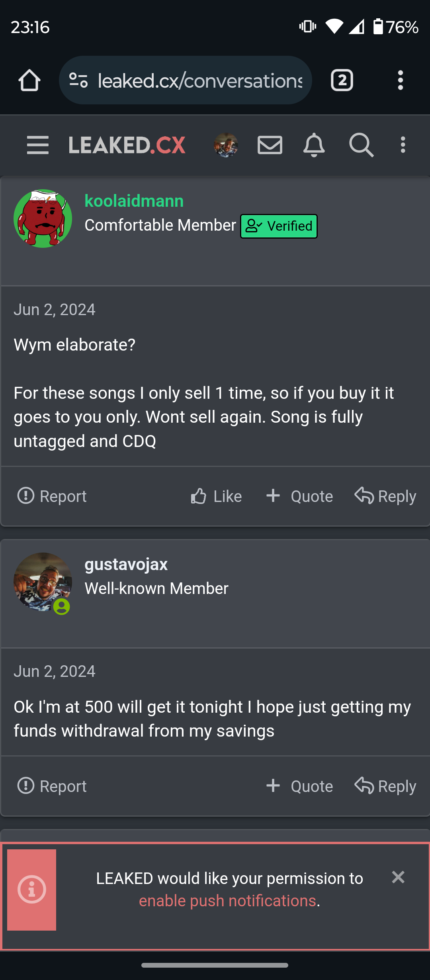Image resolution: width=430 pixels, height=980 pixels.
Task: Reply to koolaidmann's message
Action: [x=385, y=496]
